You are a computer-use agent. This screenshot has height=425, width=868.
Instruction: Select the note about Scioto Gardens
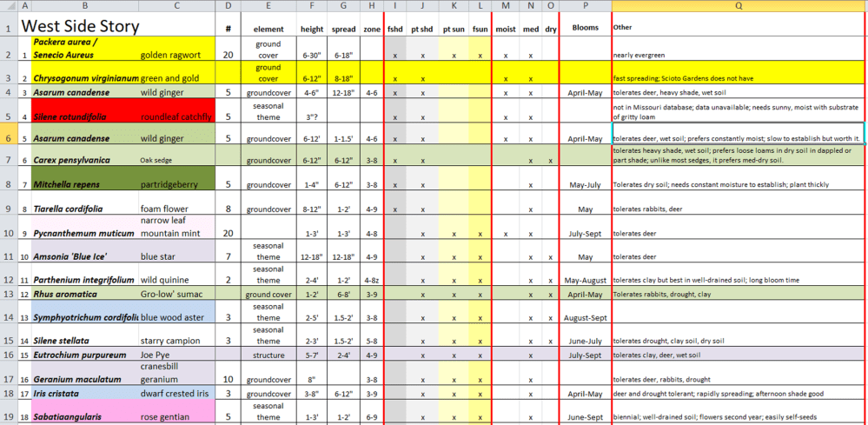point(739,78)
